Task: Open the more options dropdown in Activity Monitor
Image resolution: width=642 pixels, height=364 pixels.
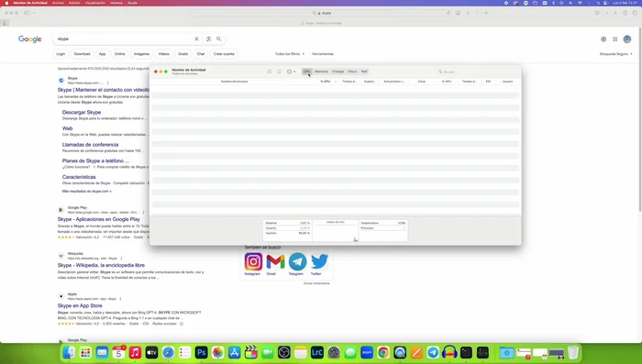Action: coord(291,72)
